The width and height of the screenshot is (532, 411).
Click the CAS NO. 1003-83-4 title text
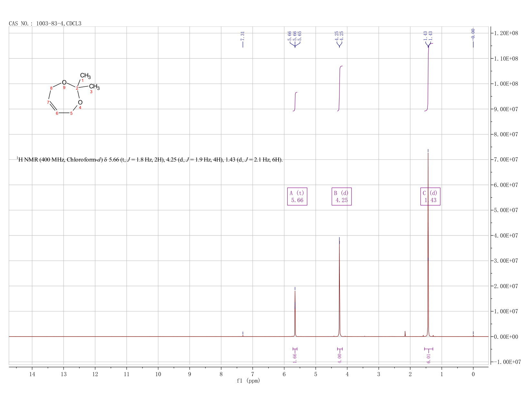coord(45,23)
